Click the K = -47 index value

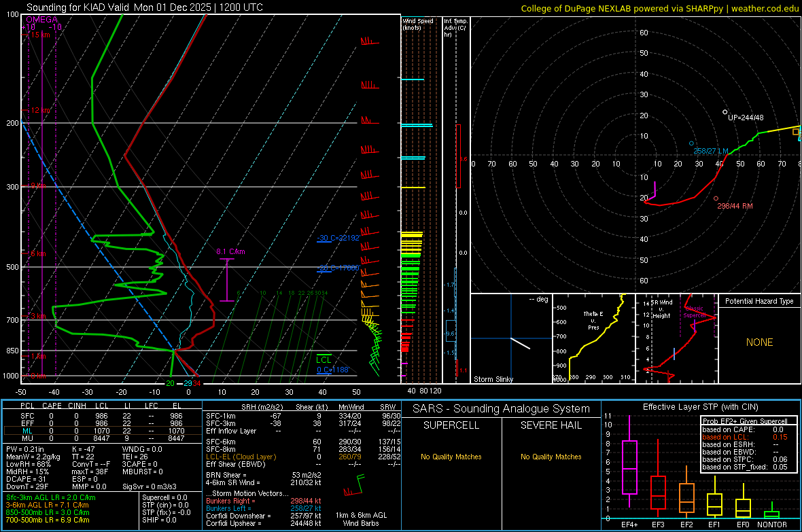(x=84, y=449)
